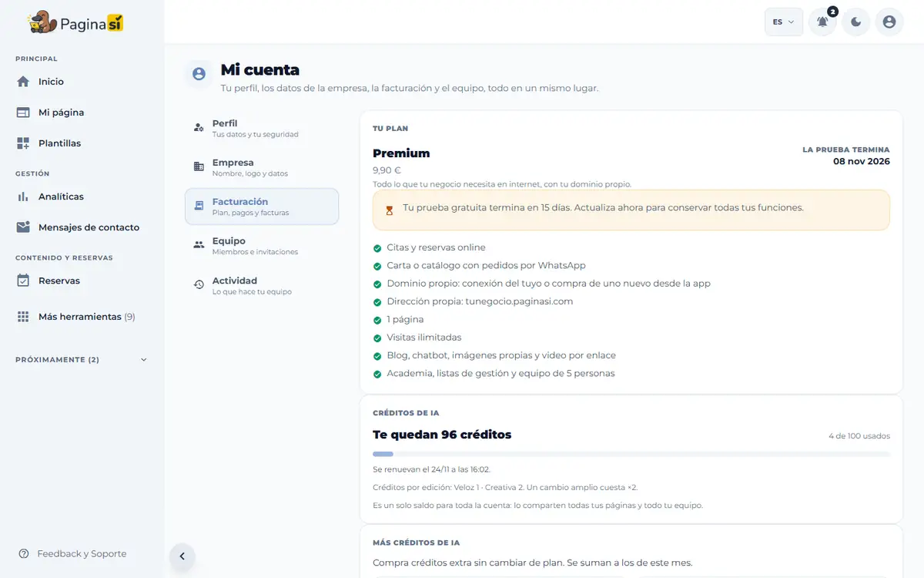924x578 pixels.
Task: Open Reservas in the sidebar
Action: click(82, 281)
